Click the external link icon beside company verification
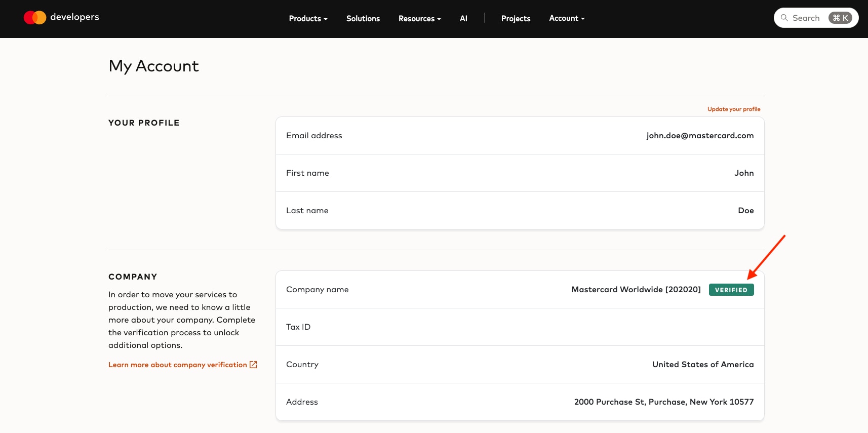Image resolution: width=868 pixels, height=433 pixels. (253, 365)
